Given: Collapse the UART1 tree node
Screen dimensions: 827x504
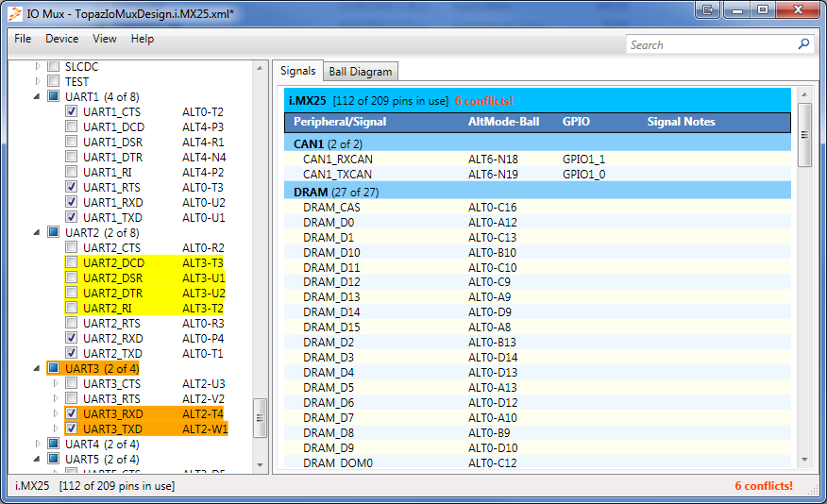Looking at the screenshot, I should 37,97.
